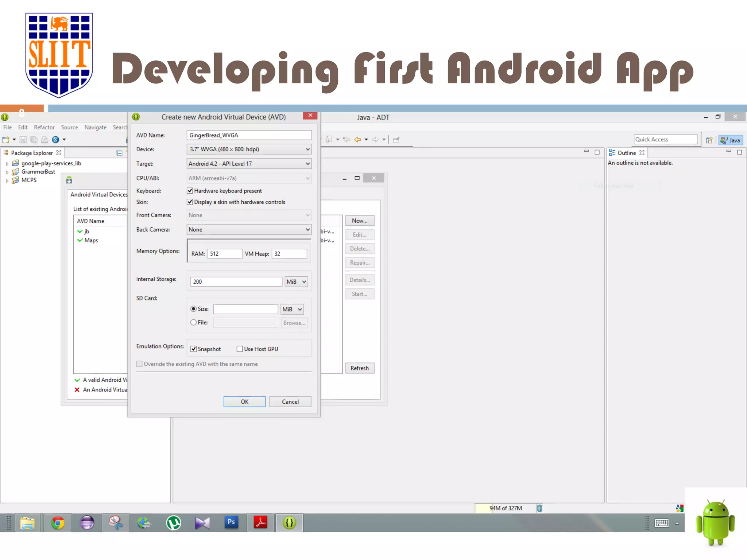Click the RAM input field

(225, 254)
